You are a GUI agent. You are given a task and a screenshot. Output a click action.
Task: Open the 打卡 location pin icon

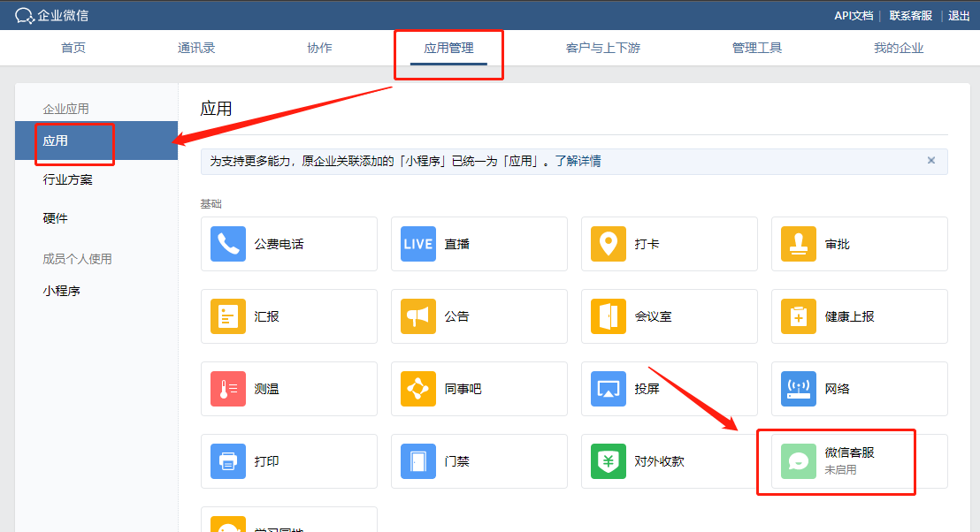(609, 244)
